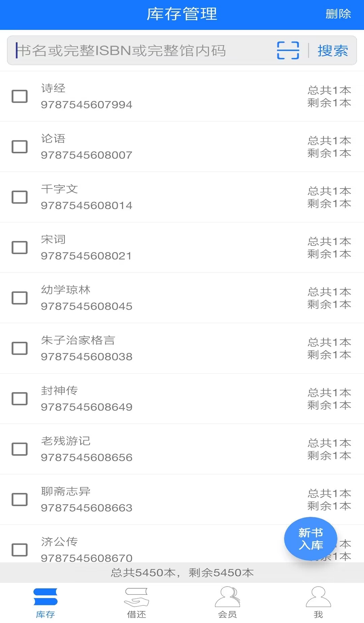Select the checkbox beside 封神传

pyautogui.click(x=20, y=399)
